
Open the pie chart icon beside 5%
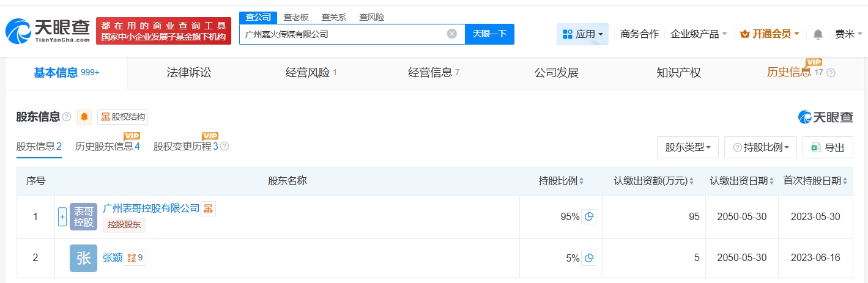pyautogui.click(x=588, y=258)
